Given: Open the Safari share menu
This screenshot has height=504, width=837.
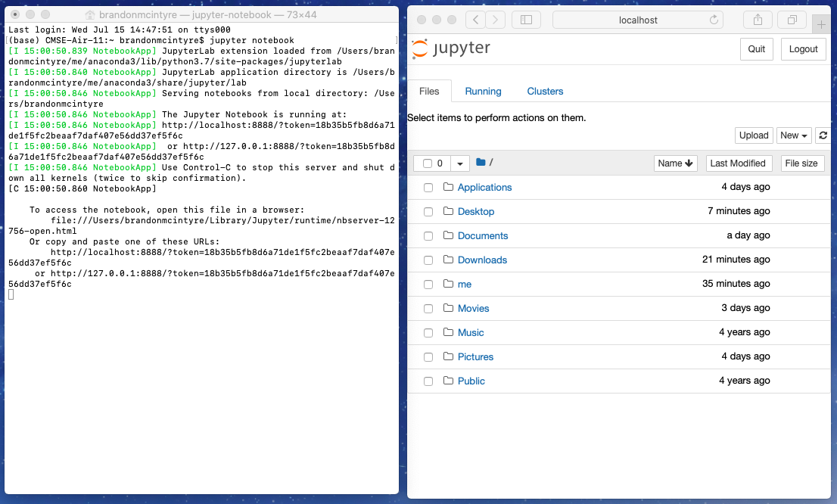Looking at the screenshot, I should (758, 20).
